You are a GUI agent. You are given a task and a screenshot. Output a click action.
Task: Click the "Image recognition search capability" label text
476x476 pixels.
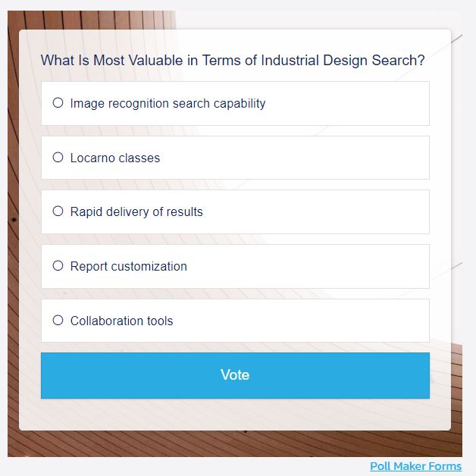(x=168, y=103)
